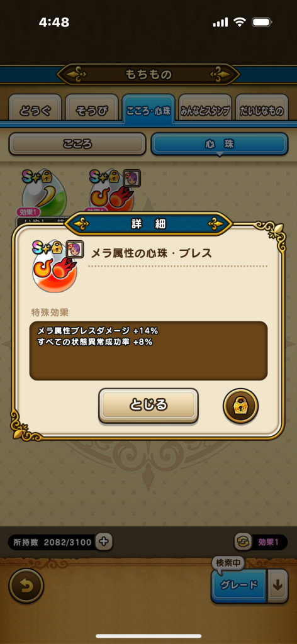Tap the small lock icon on dialog orb
This screenshot has height=644, width=297.
coord(57,248)
